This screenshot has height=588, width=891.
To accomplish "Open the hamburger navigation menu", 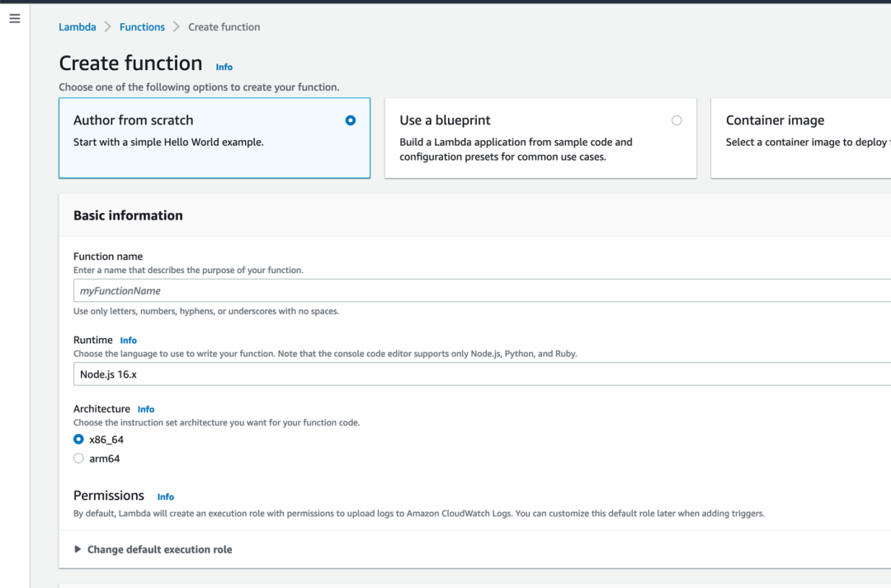I will (14, 18).
